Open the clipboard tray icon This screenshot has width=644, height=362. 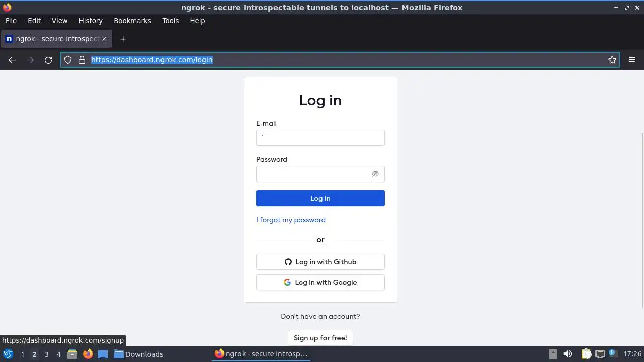[x=586, y=354]
